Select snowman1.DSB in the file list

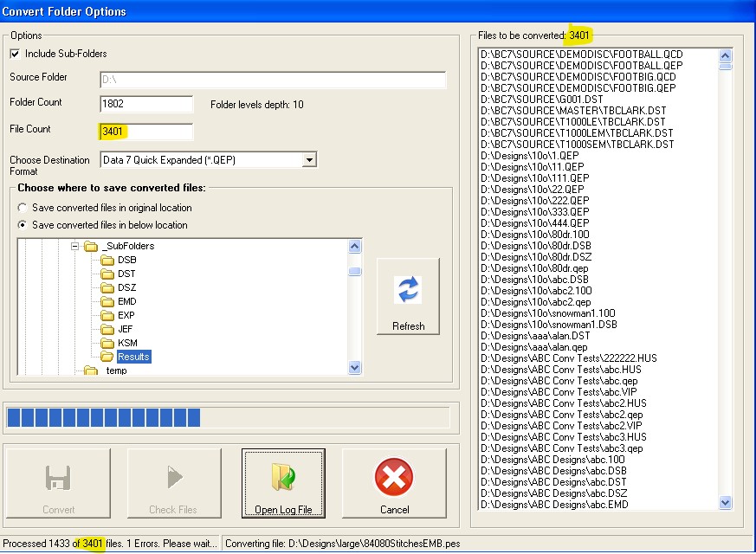(x=549, y=325)
